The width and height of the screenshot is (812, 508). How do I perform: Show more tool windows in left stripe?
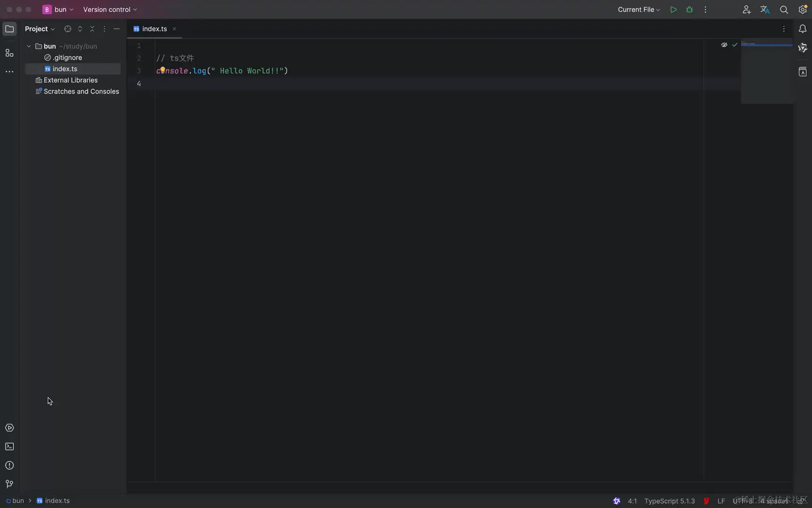click(9, 71)
